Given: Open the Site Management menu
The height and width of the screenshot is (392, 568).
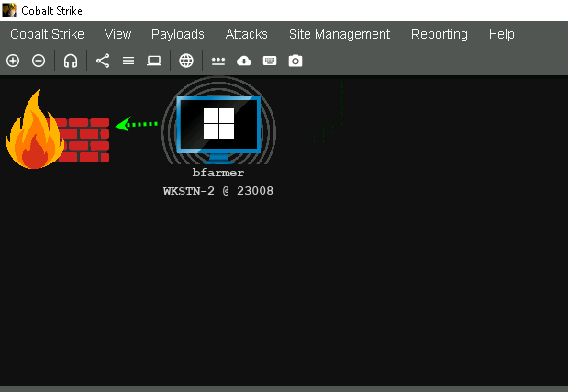Looking at the screenshot, I should [340, 34].
